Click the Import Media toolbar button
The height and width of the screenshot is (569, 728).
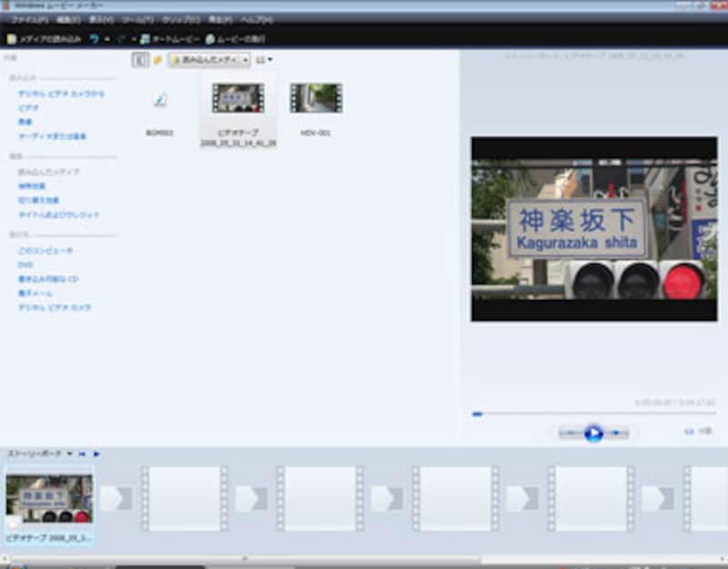click(44, 39)
